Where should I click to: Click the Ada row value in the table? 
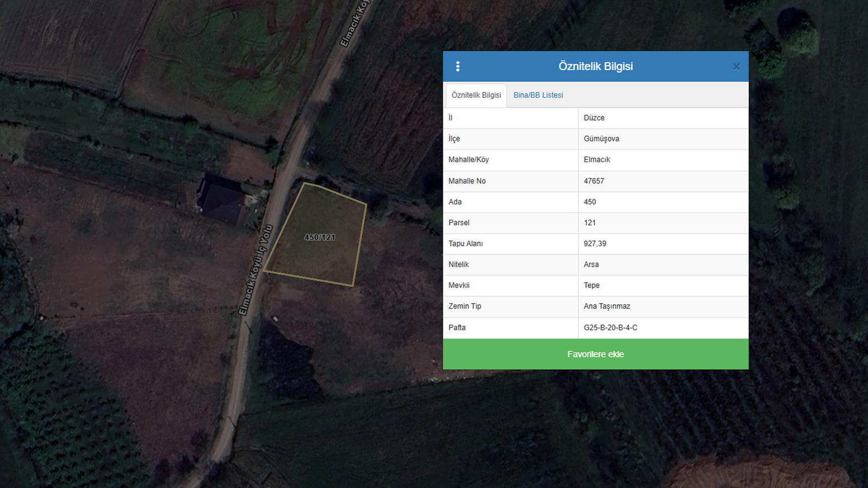590,202
